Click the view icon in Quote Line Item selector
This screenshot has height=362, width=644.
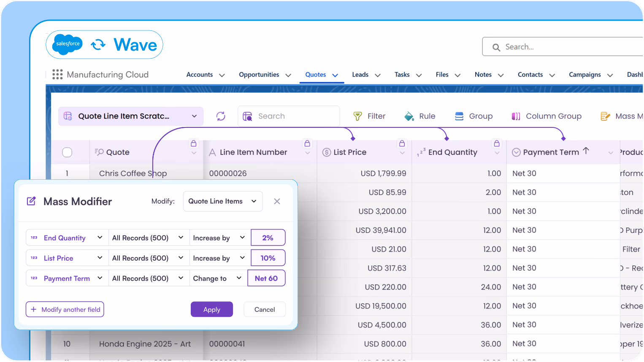68,116
